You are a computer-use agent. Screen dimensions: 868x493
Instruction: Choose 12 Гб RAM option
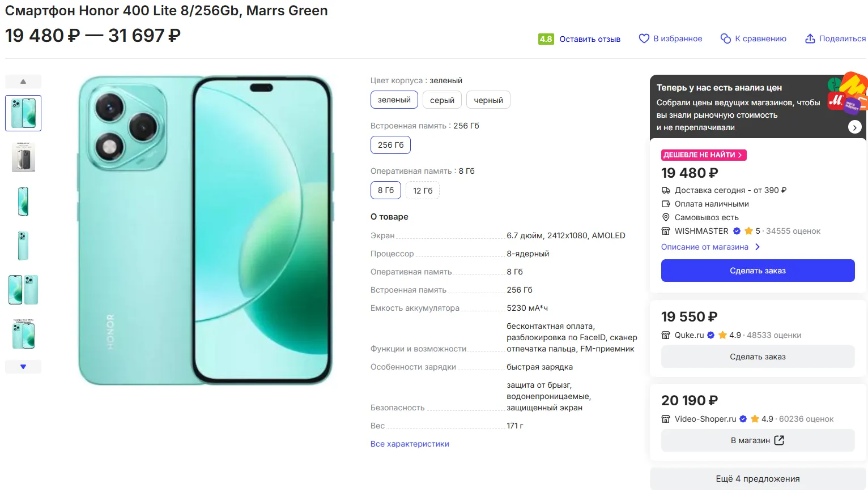(423, 191)
